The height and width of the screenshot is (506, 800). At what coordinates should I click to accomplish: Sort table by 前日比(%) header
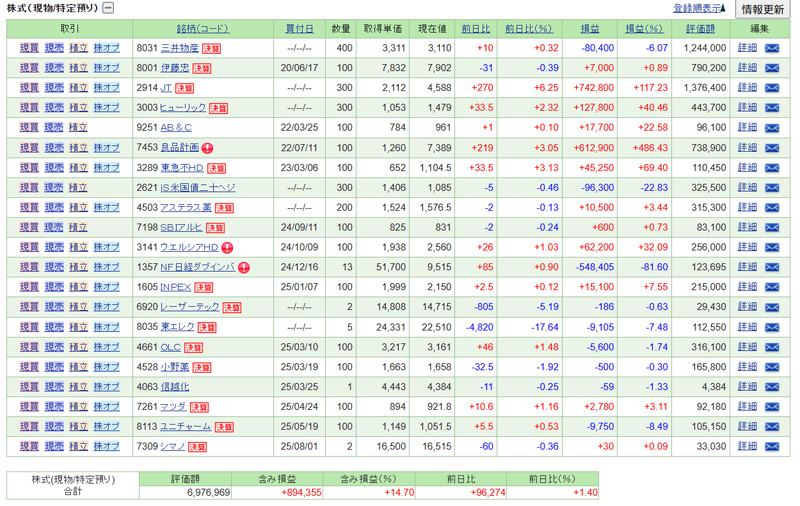pos(529,29)
